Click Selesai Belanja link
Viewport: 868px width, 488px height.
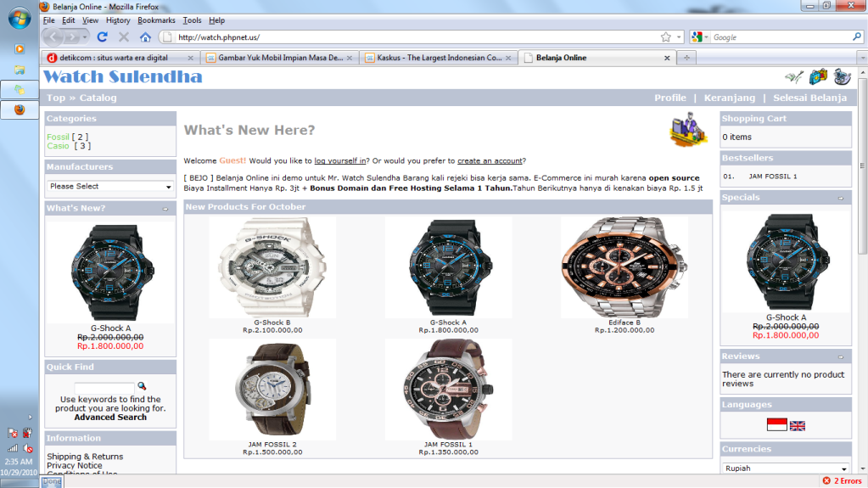[809, 98]
